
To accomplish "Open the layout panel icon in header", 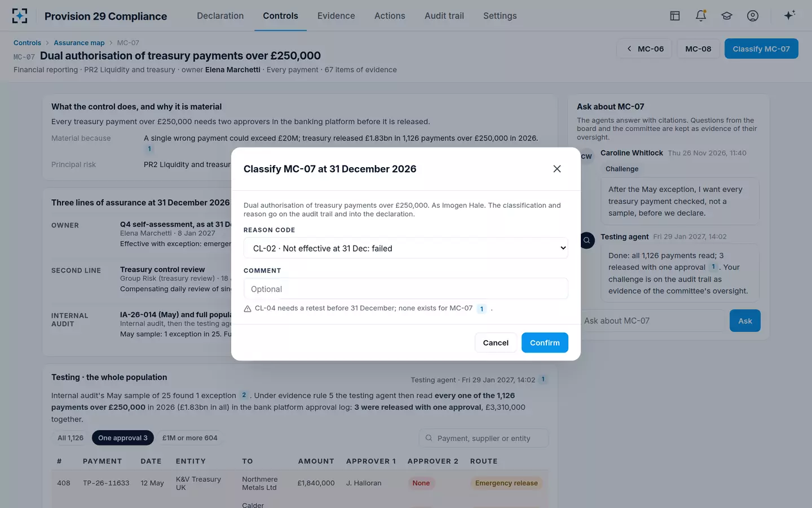I will [x=675, y=16].
